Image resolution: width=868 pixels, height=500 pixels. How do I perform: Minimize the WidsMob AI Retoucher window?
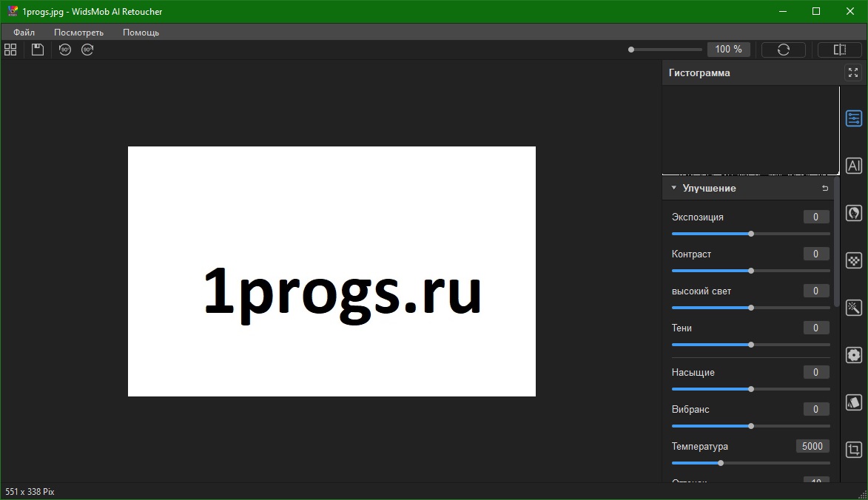click(783, 11)
